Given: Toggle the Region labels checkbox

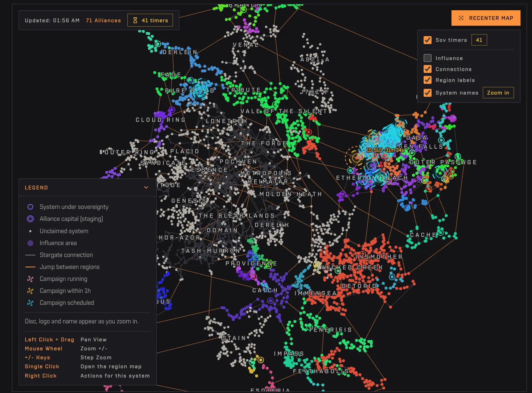Looking at the screenshot, I should click(x=428, y=80).
